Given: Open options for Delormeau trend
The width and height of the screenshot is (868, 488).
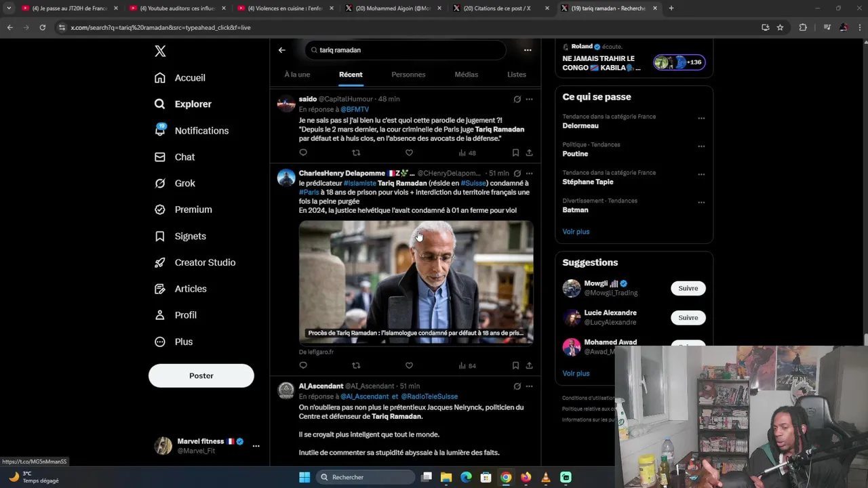Looking at the screenshot, I should (x=701, y=119).
